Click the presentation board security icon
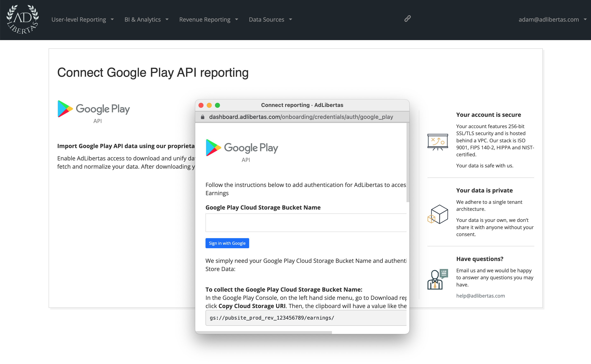 pyautogui.click(x=437, y=142)
